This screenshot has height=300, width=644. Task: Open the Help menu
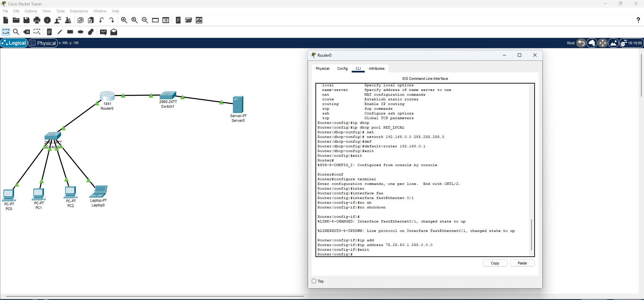115,11
